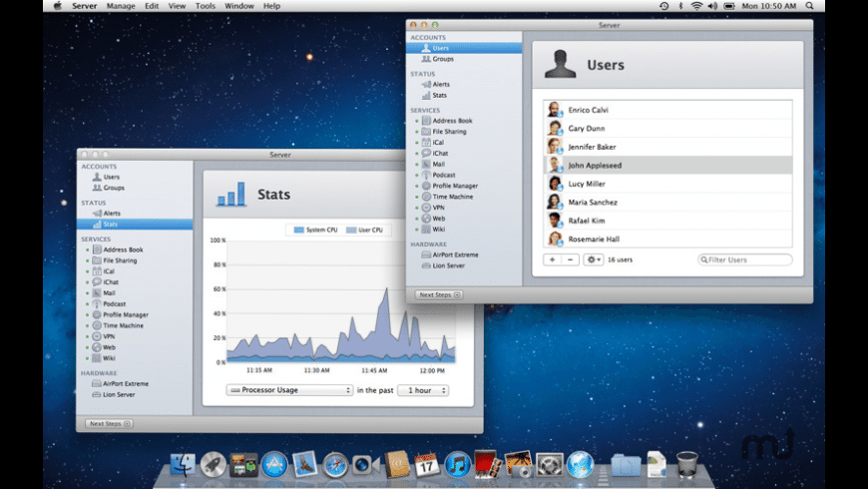Click the remove user minus button

click(x=570, y=259)
